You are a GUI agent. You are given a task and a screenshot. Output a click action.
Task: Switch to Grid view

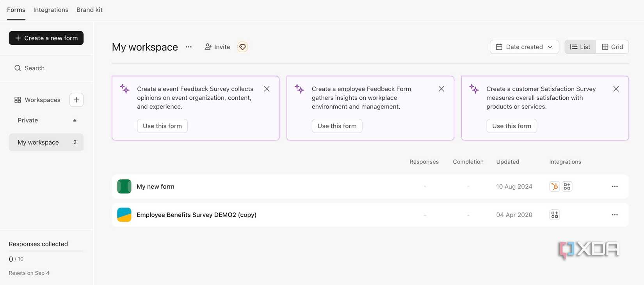(612, 47)
